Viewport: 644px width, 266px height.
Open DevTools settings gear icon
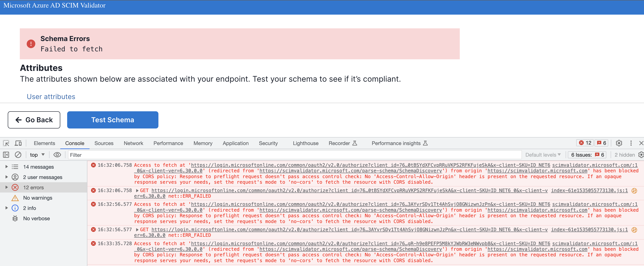click(619, 143)
